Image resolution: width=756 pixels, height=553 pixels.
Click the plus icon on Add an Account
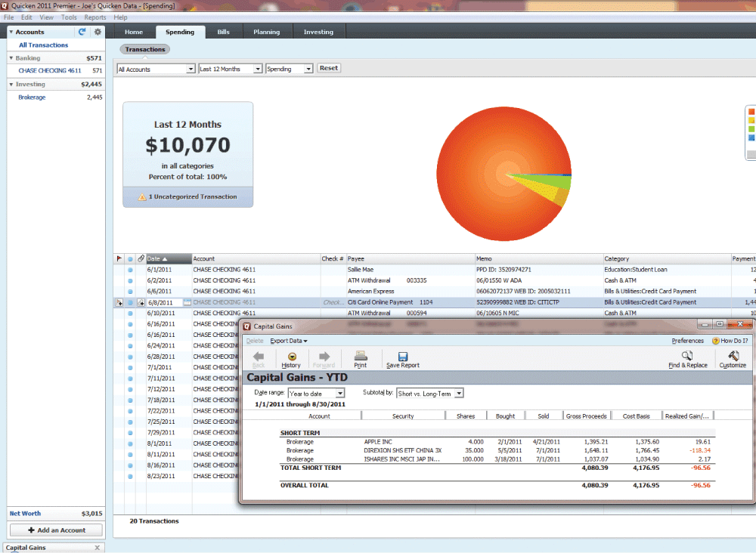(x=31, y=530)
